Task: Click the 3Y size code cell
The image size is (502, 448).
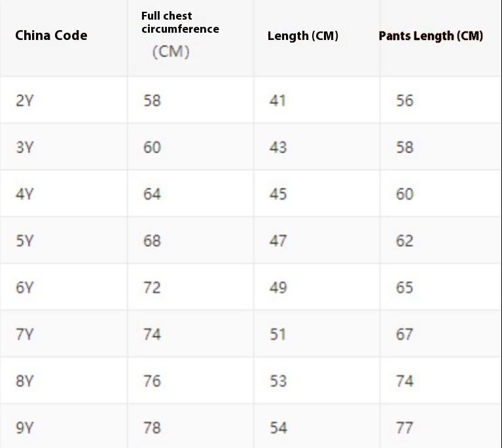Action: 24,147
